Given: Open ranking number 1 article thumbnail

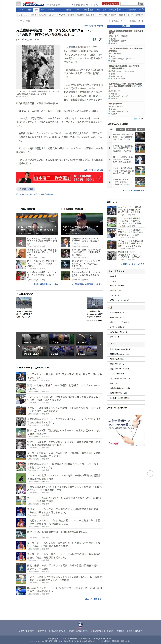Looking at the screenshot, I should tap(140, 137).
